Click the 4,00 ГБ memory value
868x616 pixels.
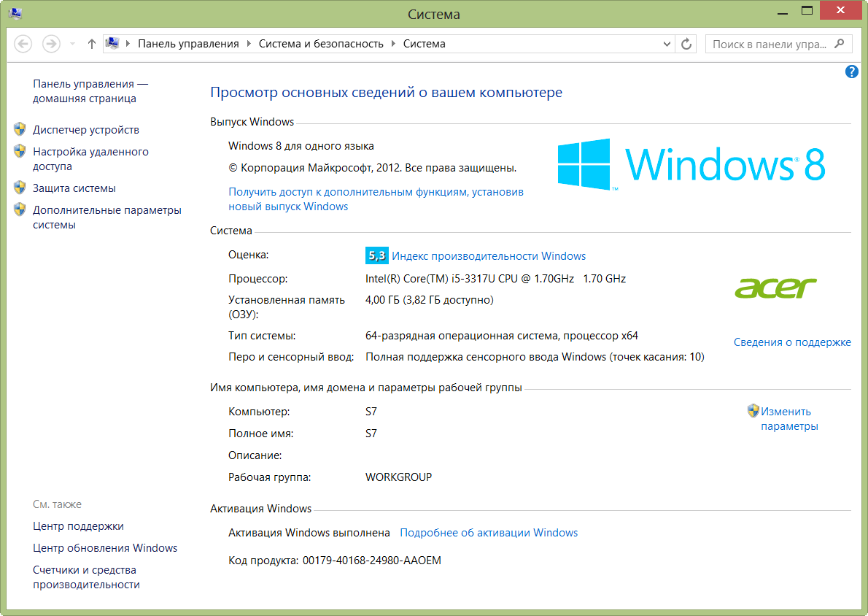[429, 300]
